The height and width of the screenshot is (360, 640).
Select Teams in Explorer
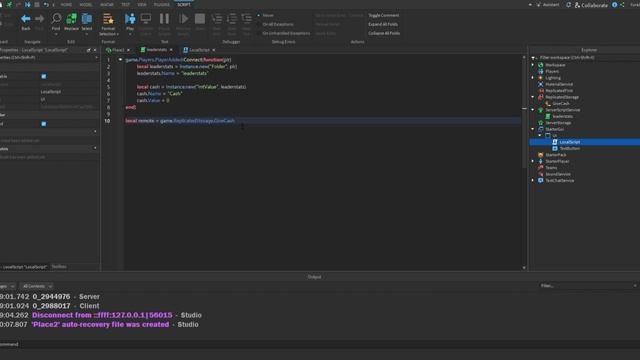[551, 168]
